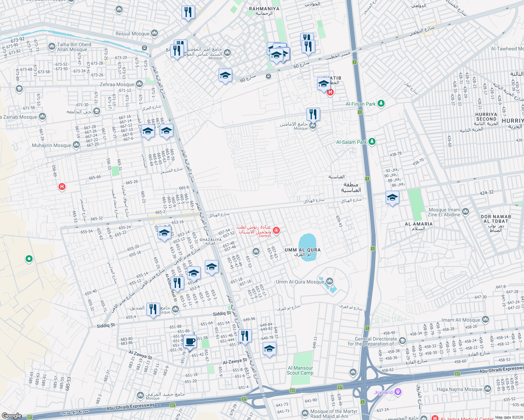Select the UMM AL-QURA district label
524x420 pixels.
(x=303, y=250)
